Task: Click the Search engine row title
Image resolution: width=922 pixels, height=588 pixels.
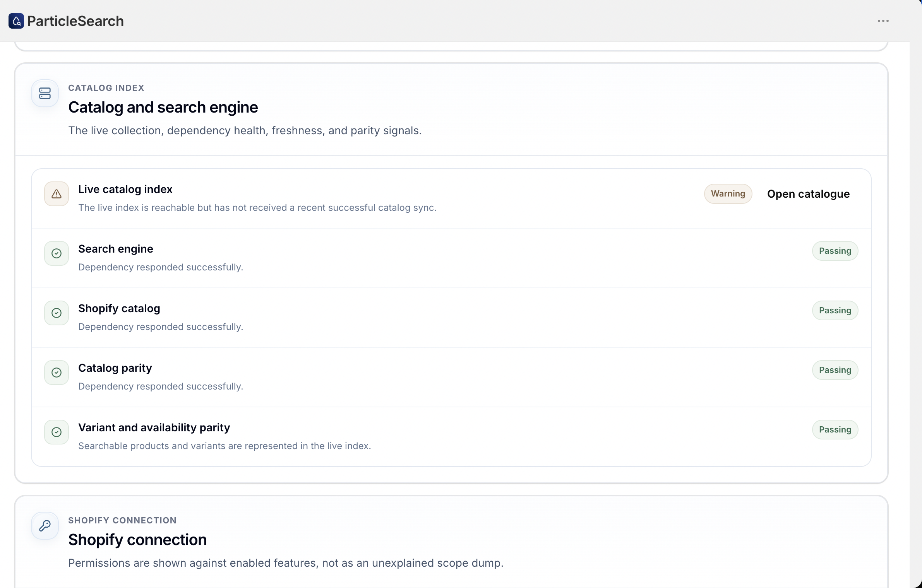Action: 115,249
